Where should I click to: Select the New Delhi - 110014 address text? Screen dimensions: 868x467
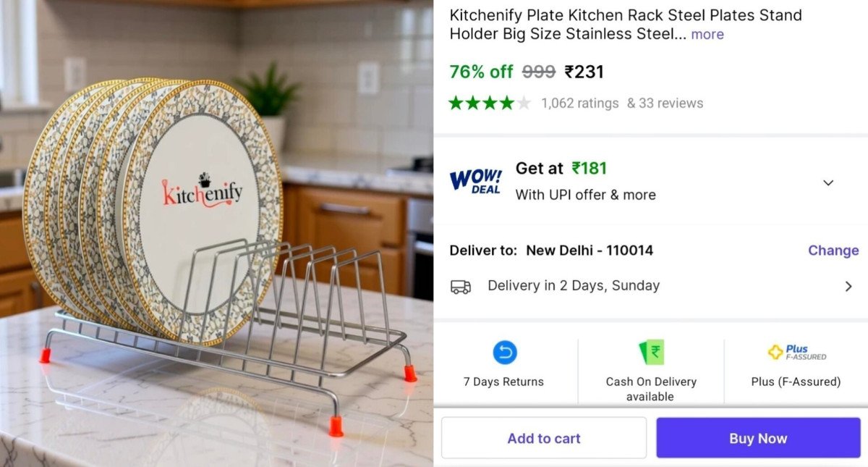pyautogui.click(x=590, y=251)
